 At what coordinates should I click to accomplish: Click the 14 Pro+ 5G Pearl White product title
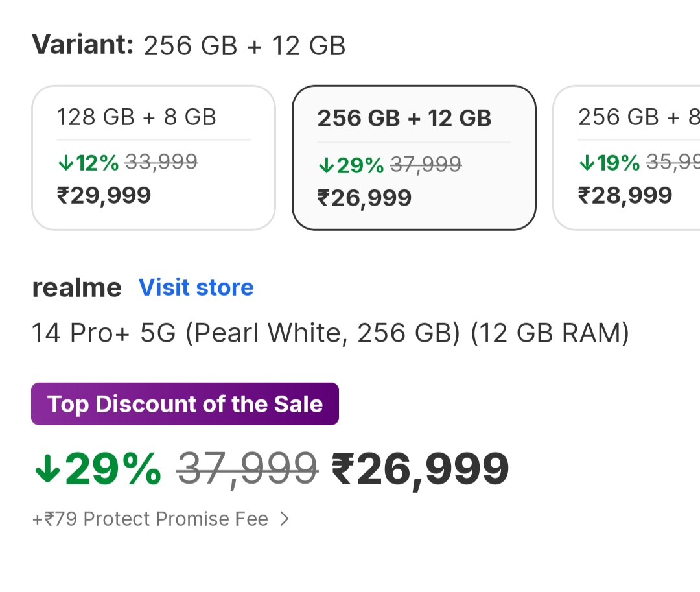pos(331,333)
